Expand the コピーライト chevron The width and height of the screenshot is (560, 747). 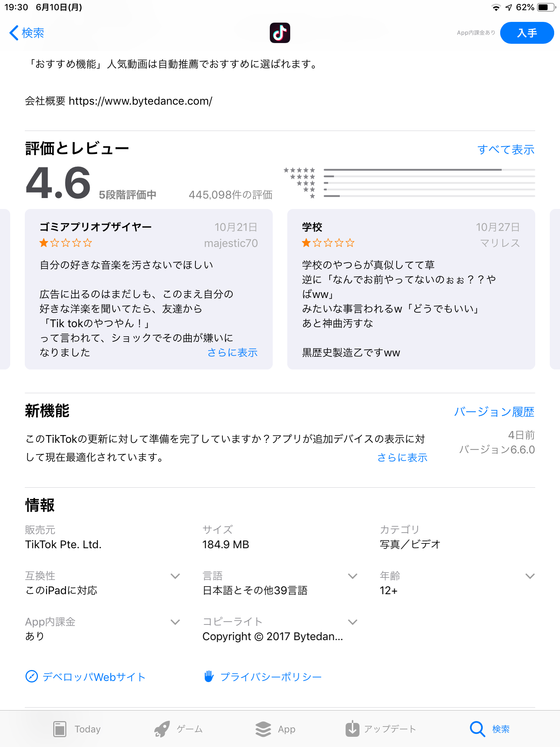pos(353,622)
